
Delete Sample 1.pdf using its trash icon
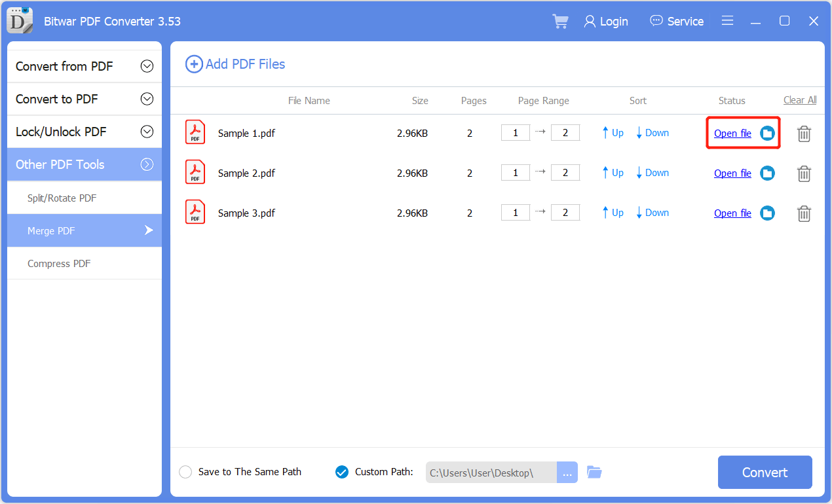point(804,133)
